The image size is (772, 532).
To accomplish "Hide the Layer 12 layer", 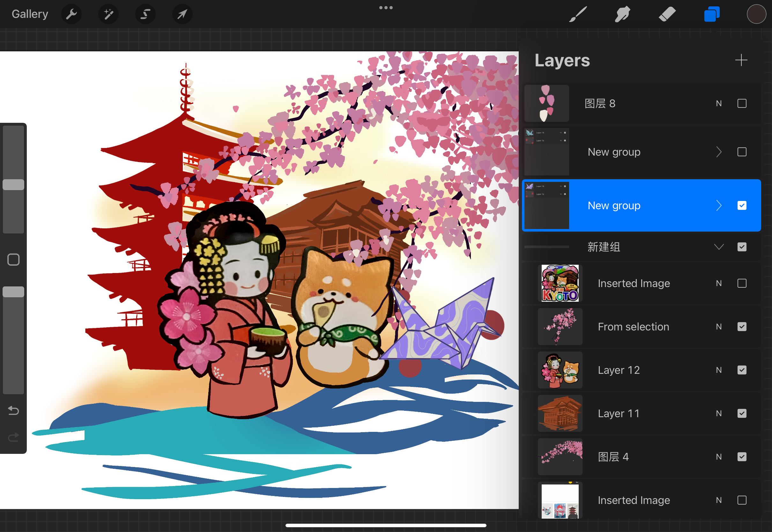I will [742, 370].
